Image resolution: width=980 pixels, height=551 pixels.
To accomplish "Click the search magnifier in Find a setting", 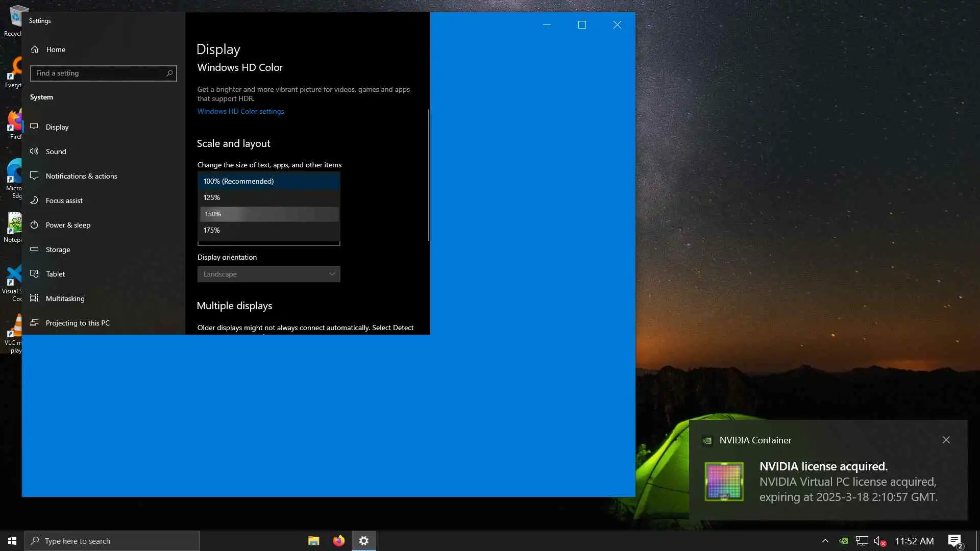I will coord(169,73).
